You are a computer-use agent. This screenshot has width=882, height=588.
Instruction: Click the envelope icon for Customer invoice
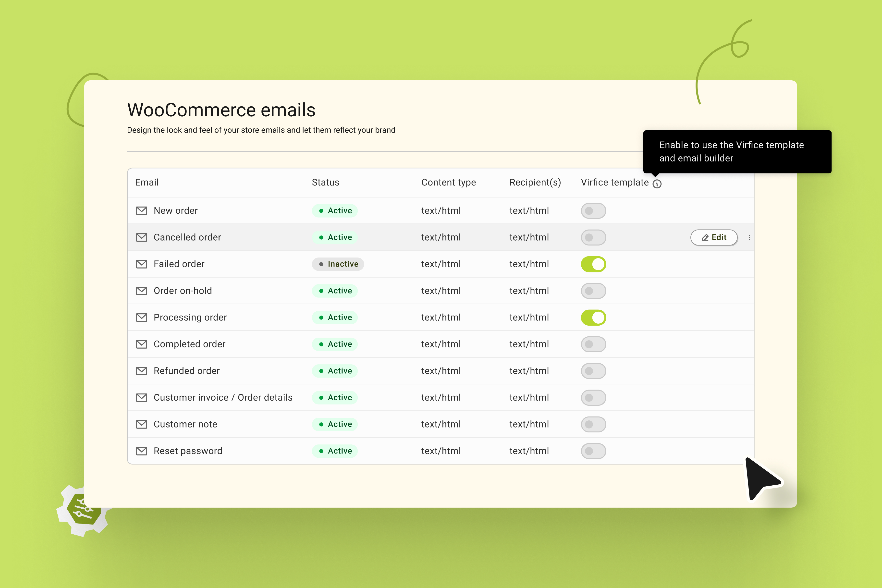[141, 397]
